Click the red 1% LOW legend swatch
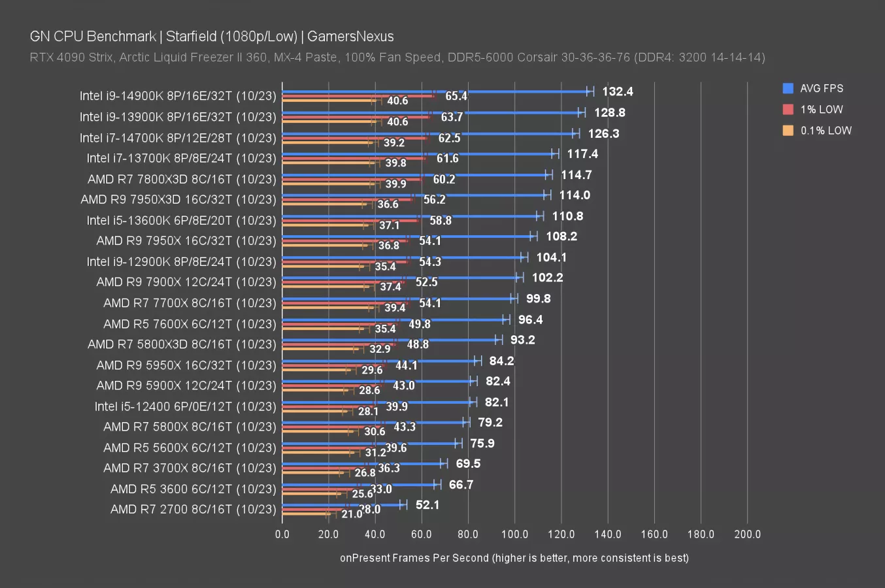The width and height of the screenshot is (885, 588). (x=788, y=109)
